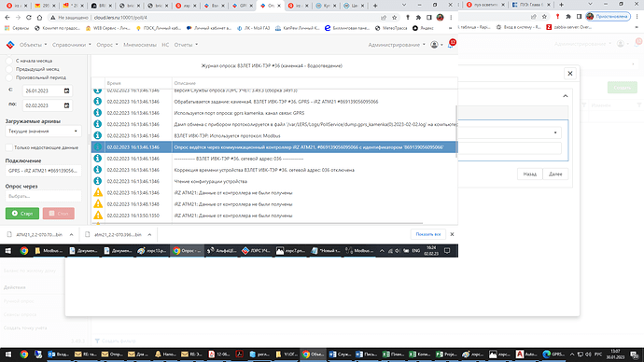This screenshot has width=644, height=362.
Task: Open calendar picker for date 02.02.2023
Action: point(67,105)
